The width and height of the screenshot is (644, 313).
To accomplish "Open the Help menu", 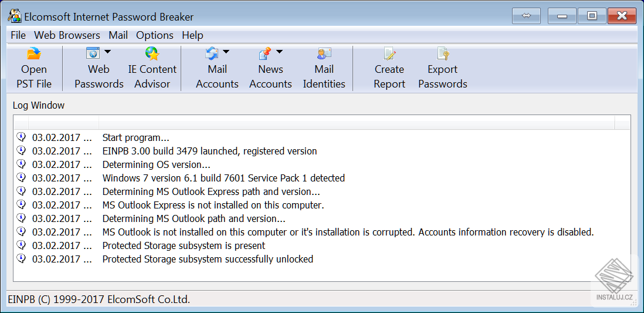I will pos(192,35).
